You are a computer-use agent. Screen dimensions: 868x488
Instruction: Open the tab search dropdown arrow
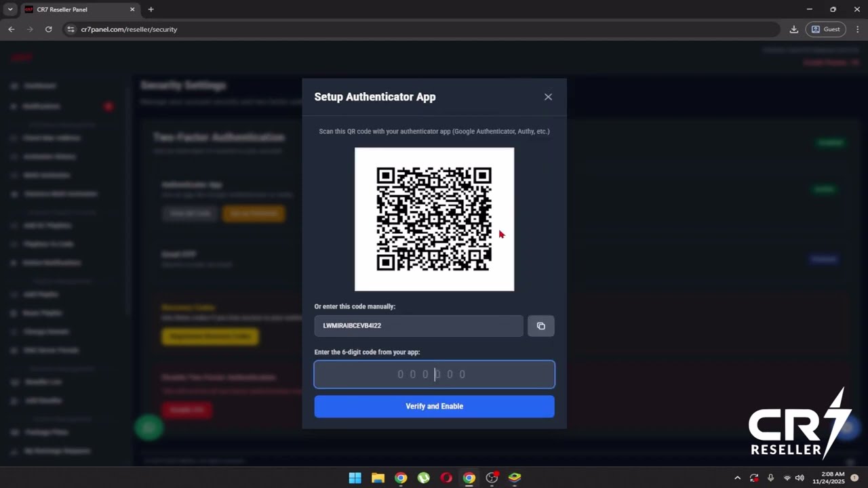tap(9, 9)
